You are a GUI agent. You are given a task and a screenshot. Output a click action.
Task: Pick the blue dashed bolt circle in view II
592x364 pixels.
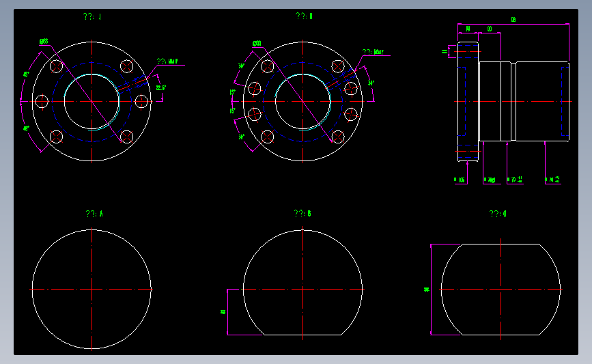tap(302, 102)
